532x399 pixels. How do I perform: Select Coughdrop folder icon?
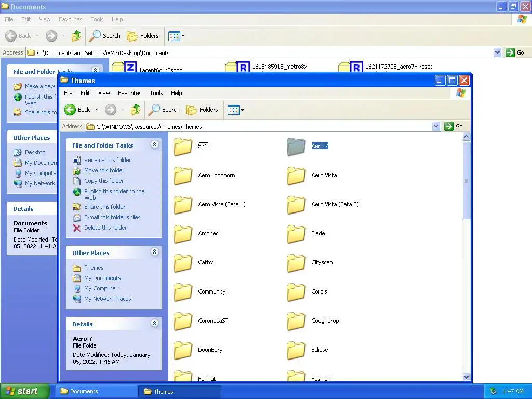[296, 322]
